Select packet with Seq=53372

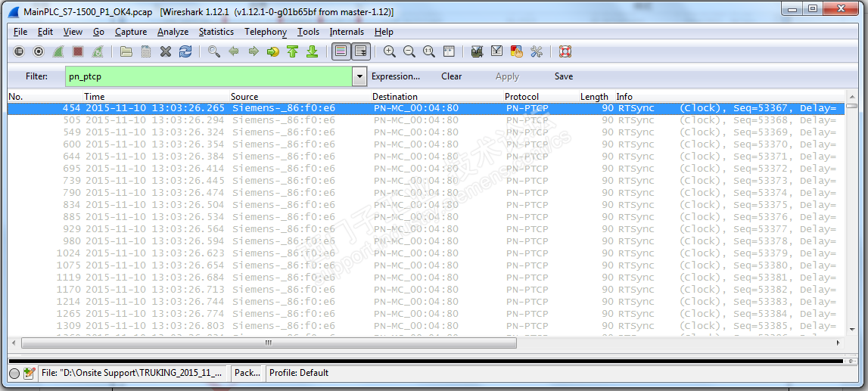(426, 169)
